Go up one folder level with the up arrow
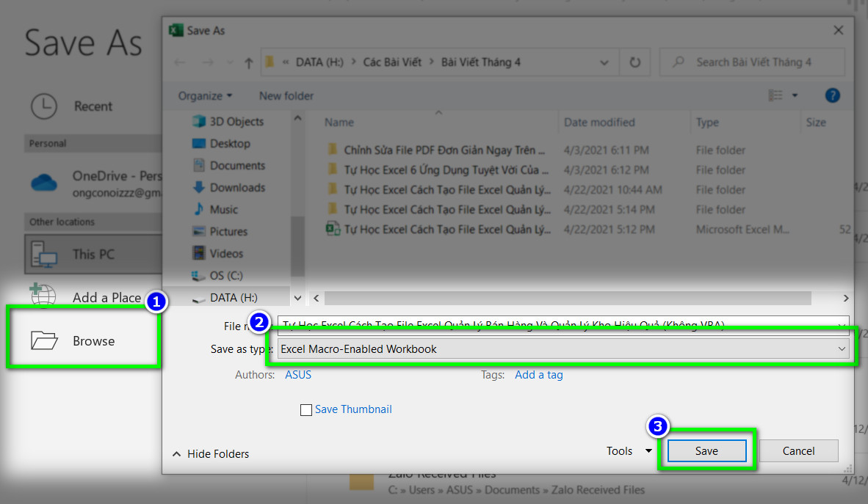This screenshot has height=504, width=868. 248,63
